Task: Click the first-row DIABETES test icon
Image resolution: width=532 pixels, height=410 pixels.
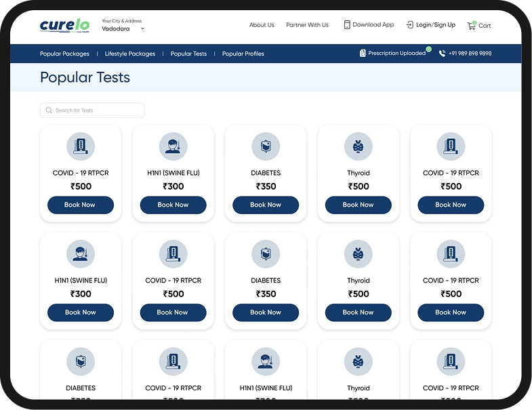Action: click(x=266, y=146)
